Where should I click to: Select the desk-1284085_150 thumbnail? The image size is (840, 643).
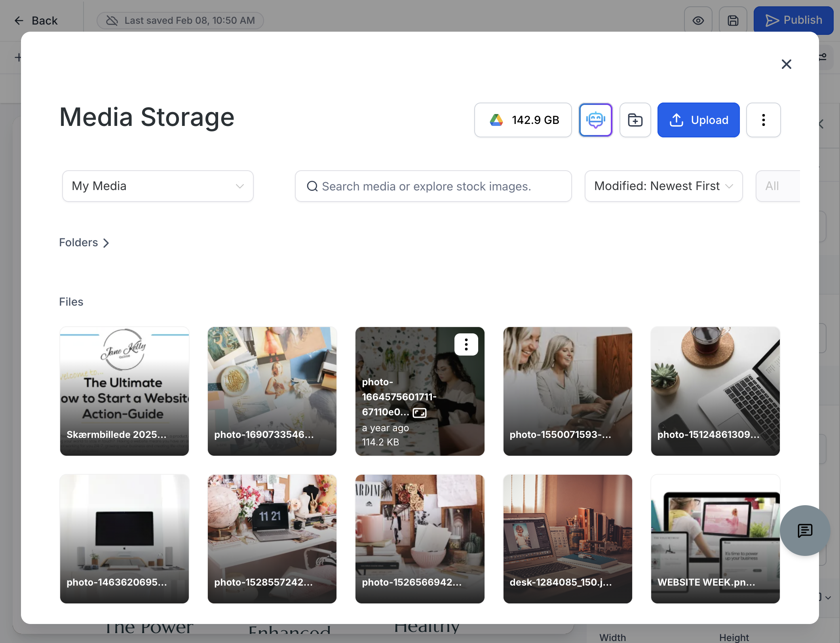(x=567, y=539)
